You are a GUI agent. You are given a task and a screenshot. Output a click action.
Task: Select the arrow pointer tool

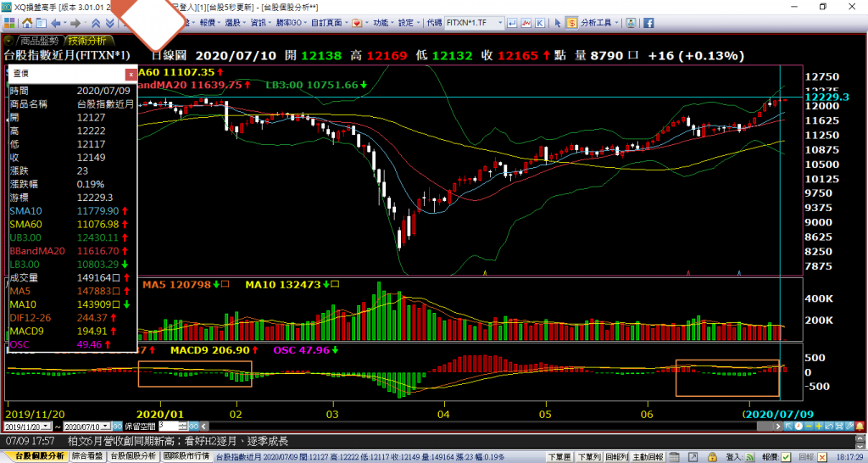point(556,23)
